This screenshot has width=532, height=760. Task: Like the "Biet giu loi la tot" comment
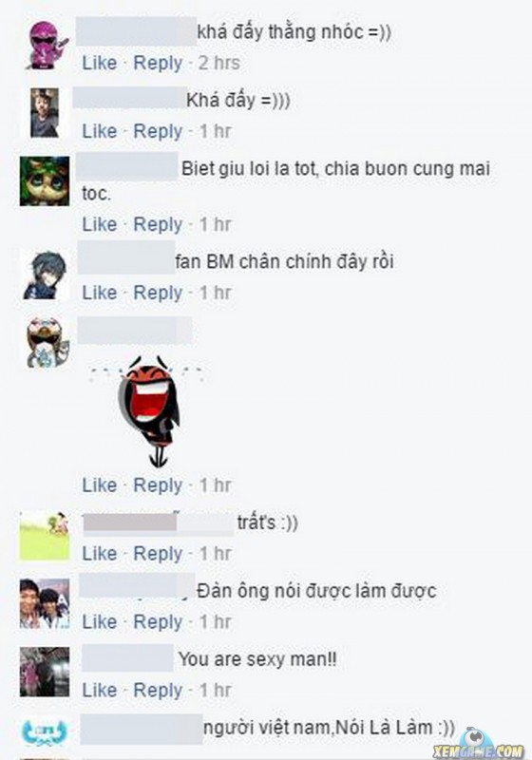100,224
